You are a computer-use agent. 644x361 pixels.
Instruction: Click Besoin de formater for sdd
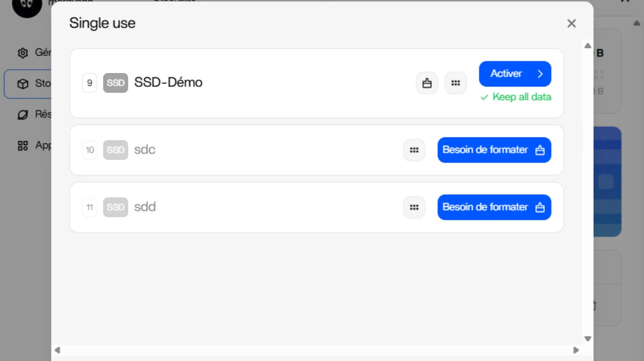(x=494, y=207)
